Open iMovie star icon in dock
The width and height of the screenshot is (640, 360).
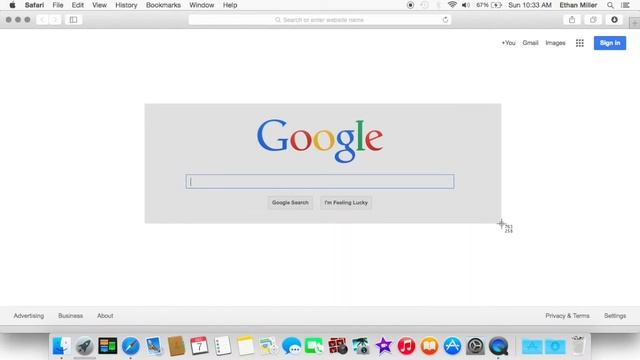383,346
